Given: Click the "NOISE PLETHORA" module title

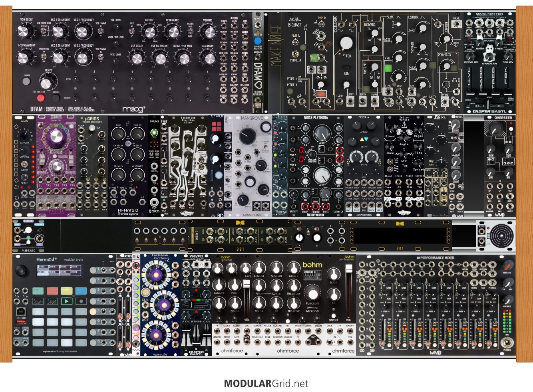Looking at the screenshot, I should [316, 118].
